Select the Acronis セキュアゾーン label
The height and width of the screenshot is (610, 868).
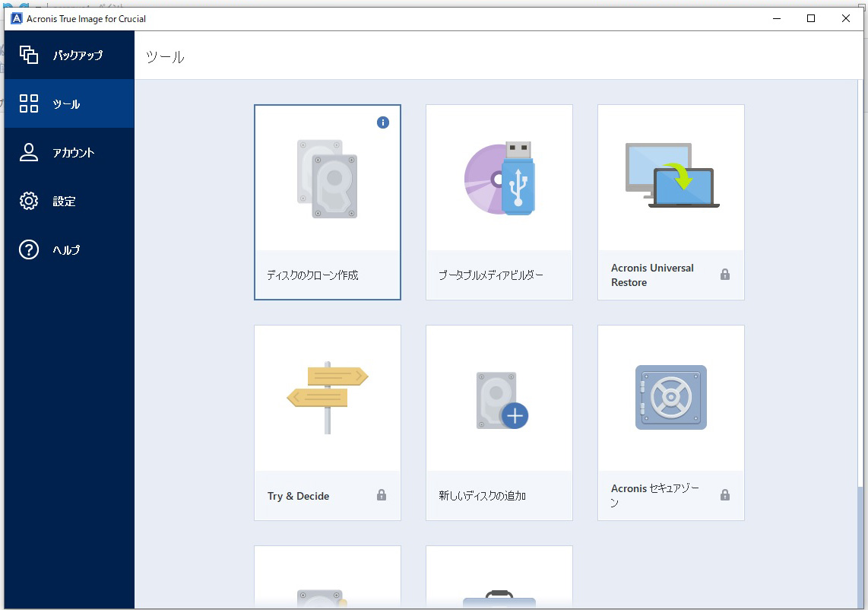(x=655, y=495)
